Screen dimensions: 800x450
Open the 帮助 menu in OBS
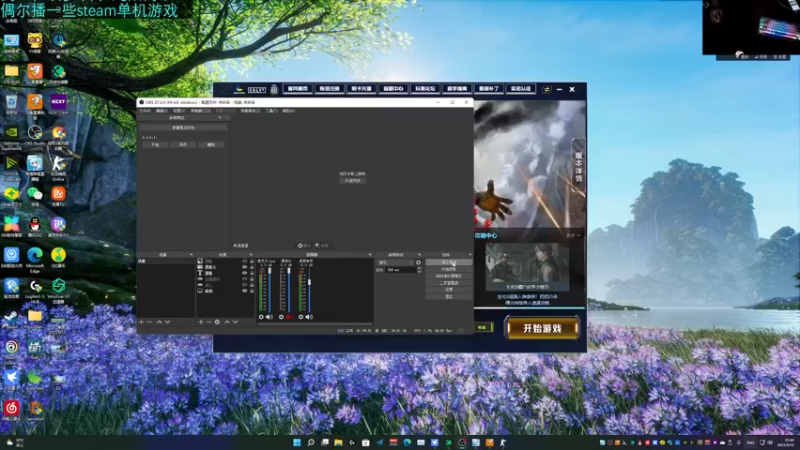pyautogui.click(x=288, y=111)
